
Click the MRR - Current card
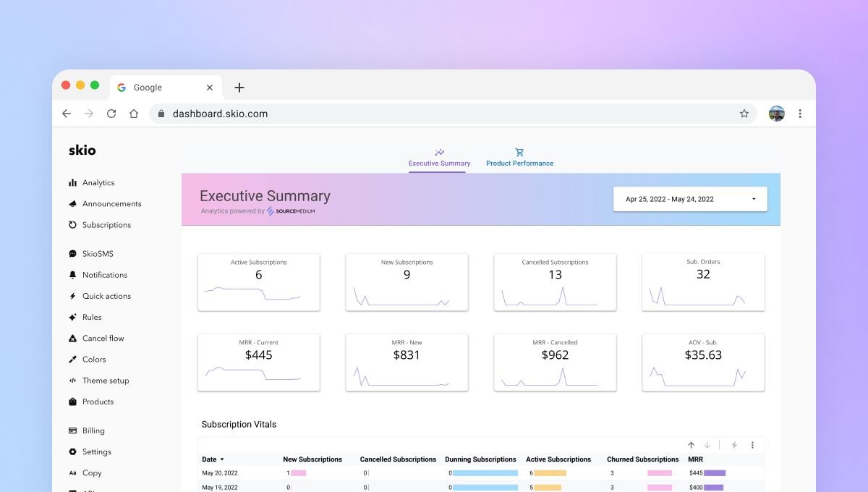pyautogui.click(x=258, y=362)
